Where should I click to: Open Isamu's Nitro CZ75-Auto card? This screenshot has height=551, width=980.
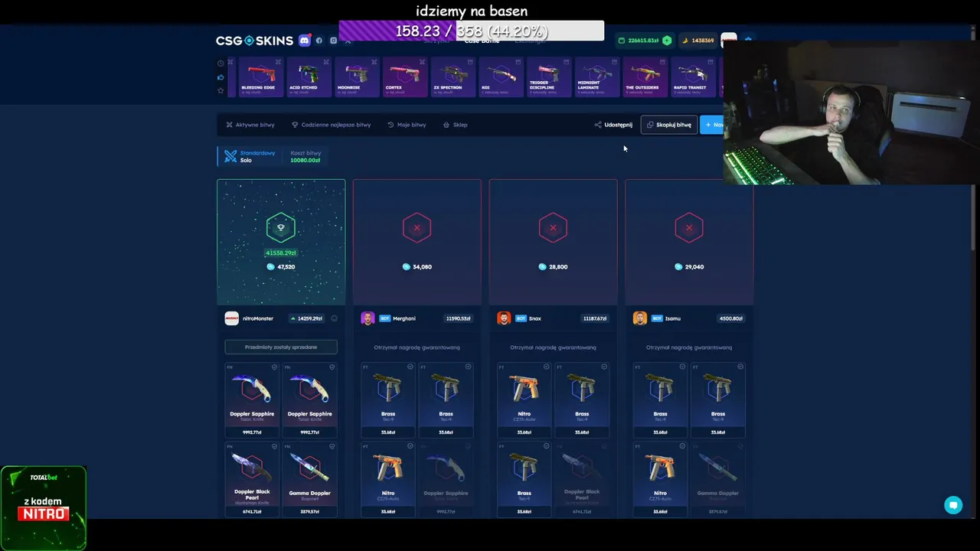click(x=660, y=480)
